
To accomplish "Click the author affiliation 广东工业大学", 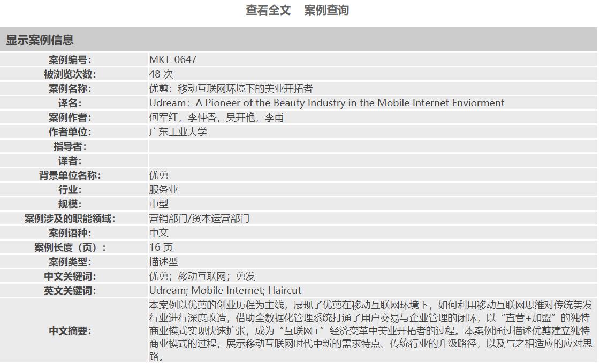I will [x=178, y=132].
